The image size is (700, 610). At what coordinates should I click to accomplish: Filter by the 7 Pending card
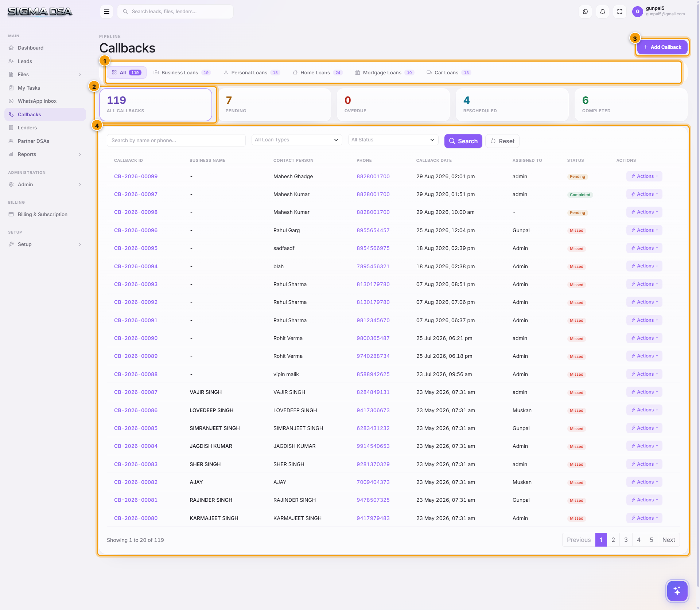(275, 105)
